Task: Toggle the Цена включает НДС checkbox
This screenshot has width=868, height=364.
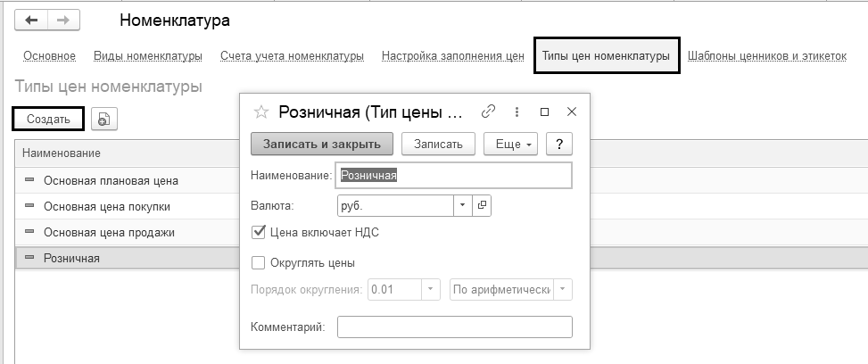Action: pyautogui.click(x=259, y=232)
